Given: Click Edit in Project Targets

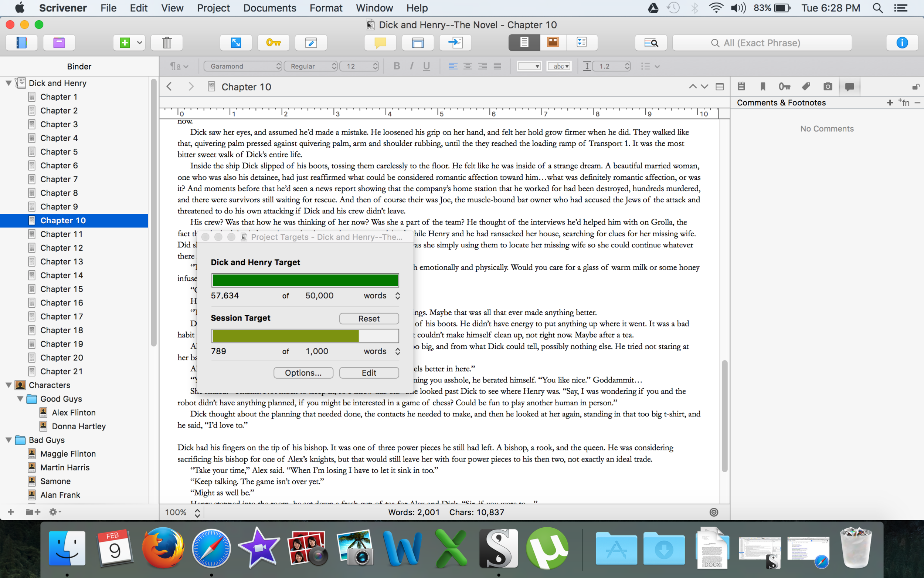Looking at the screenshot, I should click(x=369, y=373).
